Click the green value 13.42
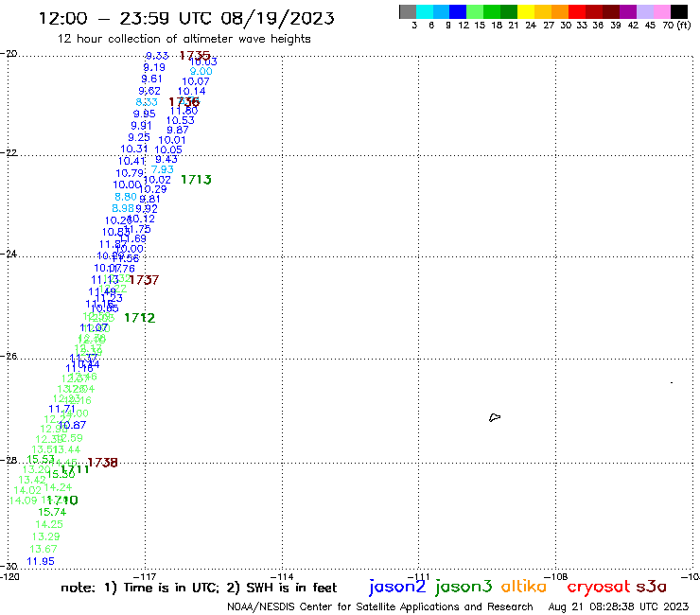The height and width of the screenshot is (615, 700). click(x=32, y=480)
